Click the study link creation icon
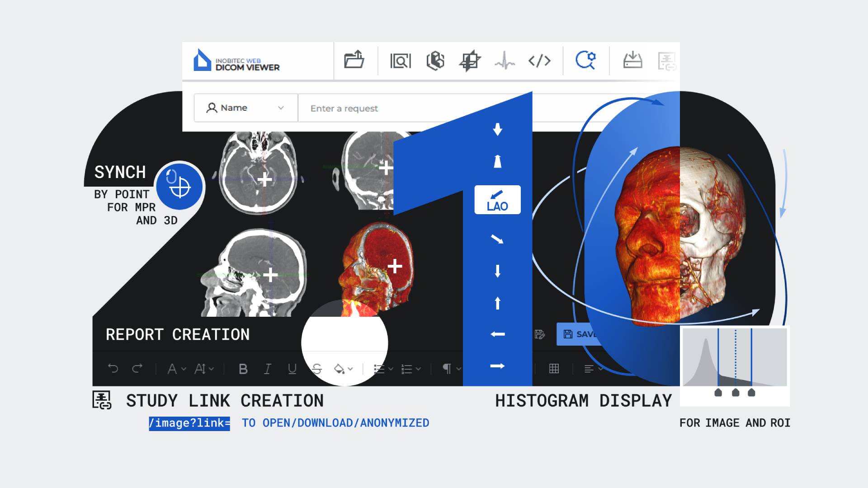Viewport: 868px width, 488px height. tap(667, 61)
